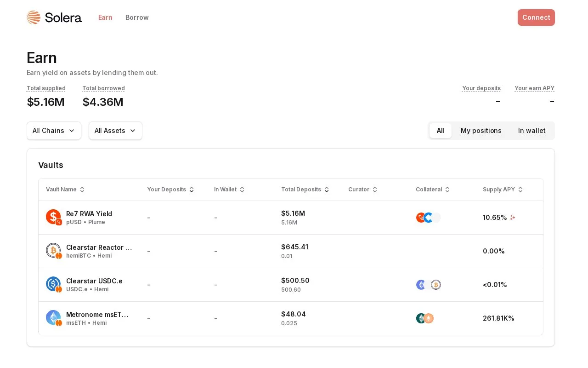Image resolution: width=588 pixels, height=368 pixels.
Task: Click the 0.00% supply APY value
Action: pyautogui.click(x=494, y=251)
